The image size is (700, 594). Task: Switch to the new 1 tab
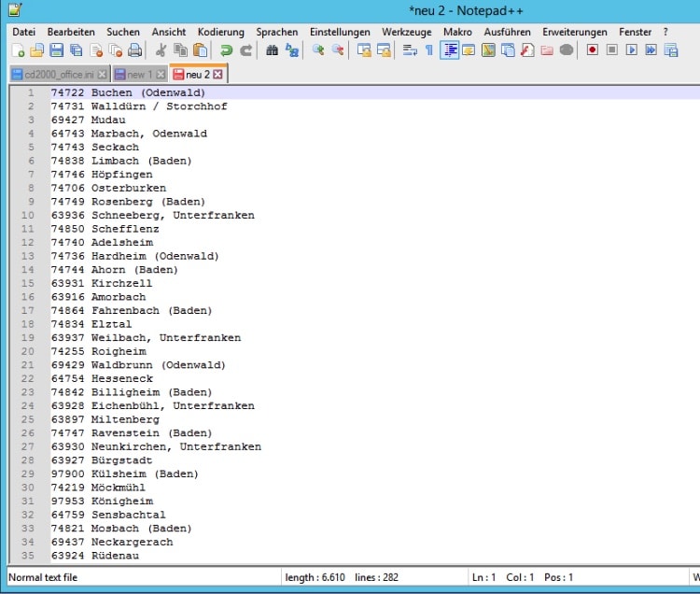(x=138, y=74)
